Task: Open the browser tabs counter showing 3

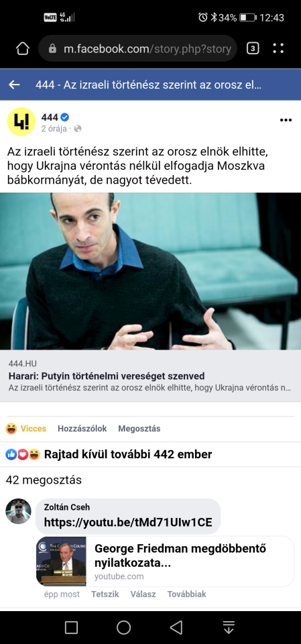Action: click(x=253, y=48)
